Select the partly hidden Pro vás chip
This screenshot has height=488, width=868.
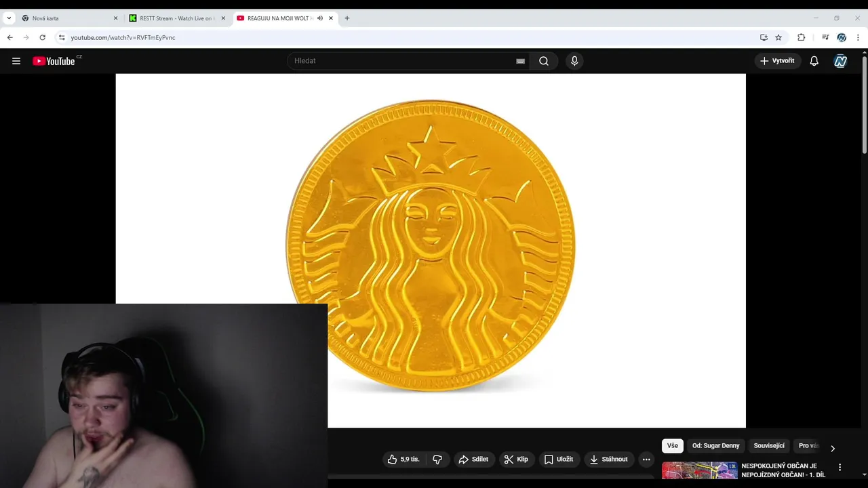808,446
